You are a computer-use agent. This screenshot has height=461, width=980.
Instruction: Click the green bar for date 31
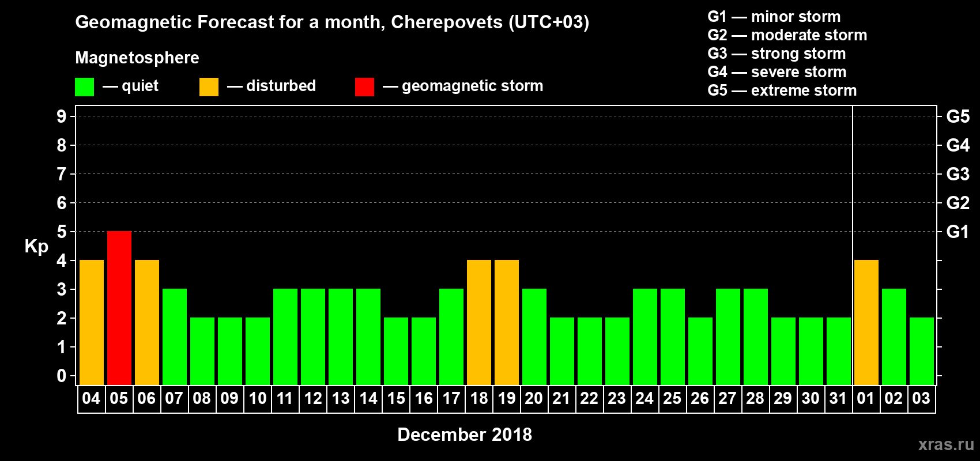(839, 352)
